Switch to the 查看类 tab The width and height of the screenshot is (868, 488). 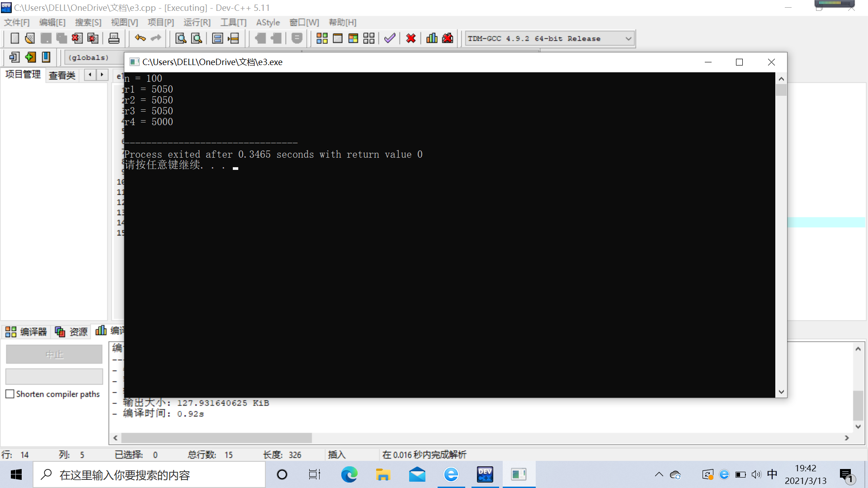point(62,75)
